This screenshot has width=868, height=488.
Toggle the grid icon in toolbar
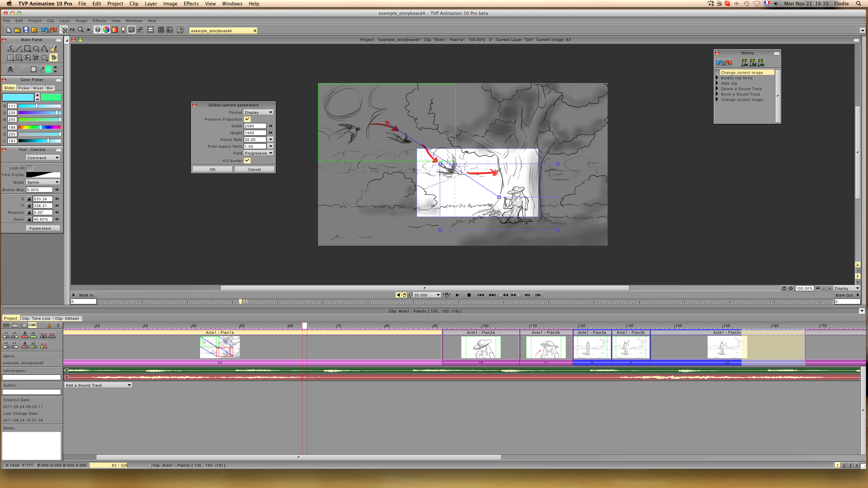point(161,30)
